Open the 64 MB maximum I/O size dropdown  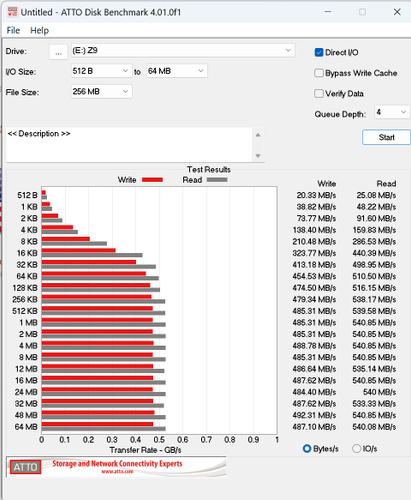[x=176, y=71]
